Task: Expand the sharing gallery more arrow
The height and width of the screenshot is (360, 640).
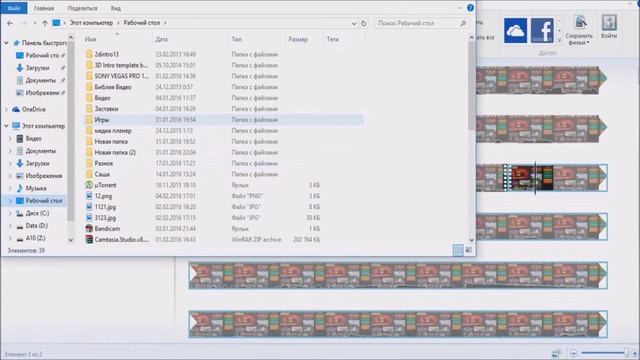Action: coord(560,40)
